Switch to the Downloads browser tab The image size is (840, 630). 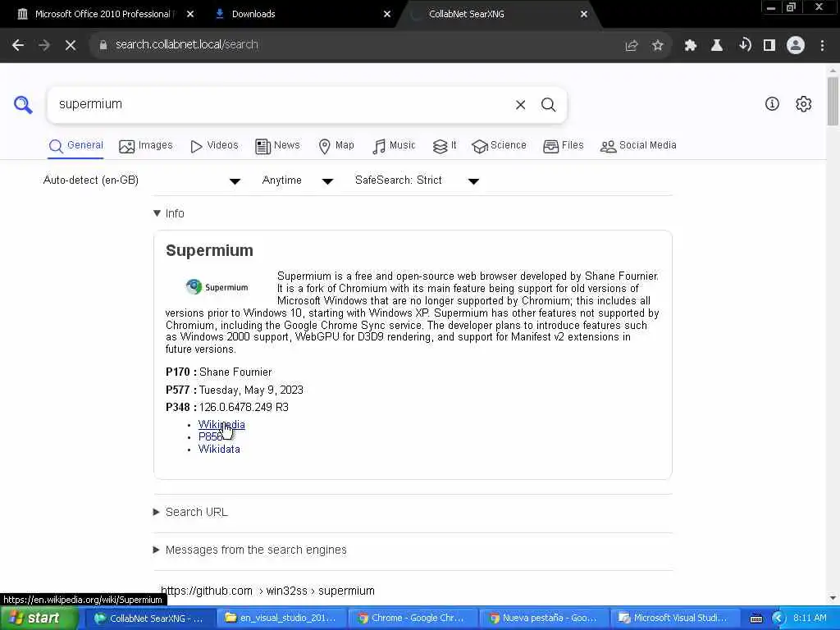[253, 14]
